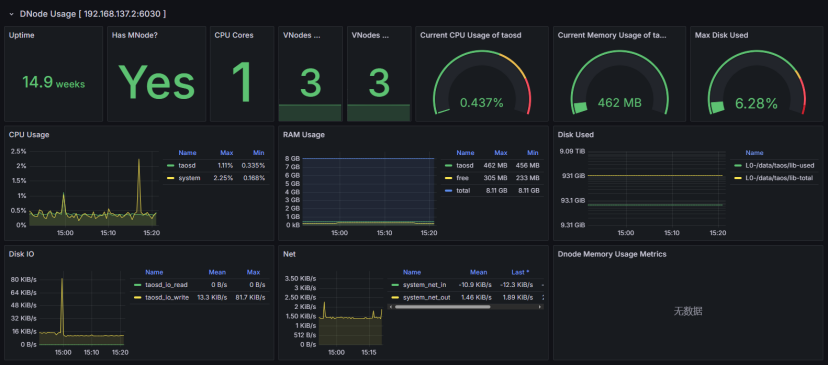
Task: Open the Net panel title menu
Action: pos(289,254)
